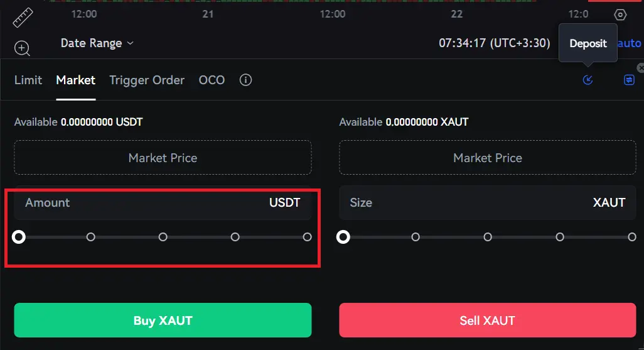
Task: Click the Deposit icon
Action: 588,80
